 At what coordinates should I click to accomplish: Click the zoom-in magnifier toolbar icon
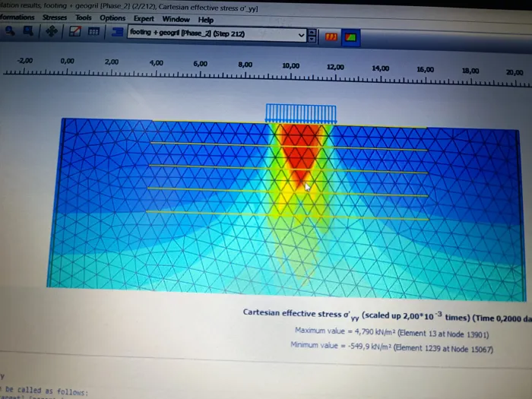coord(10,31)
